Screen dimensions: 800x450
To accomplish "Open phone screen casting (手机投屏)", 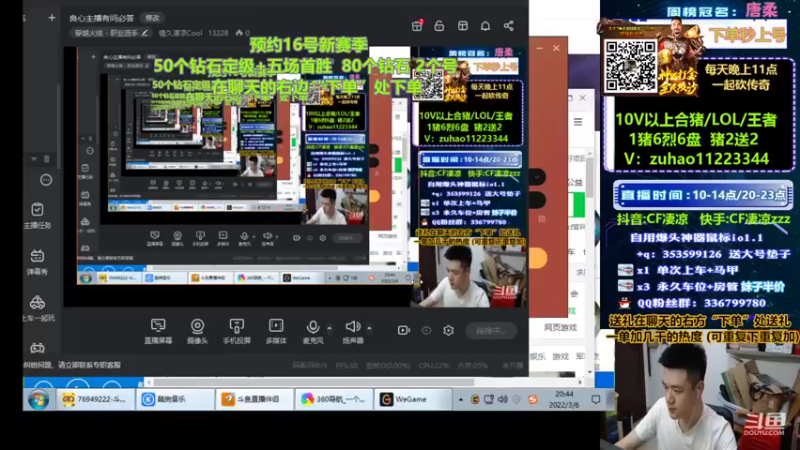I will [x=237, y=331].
